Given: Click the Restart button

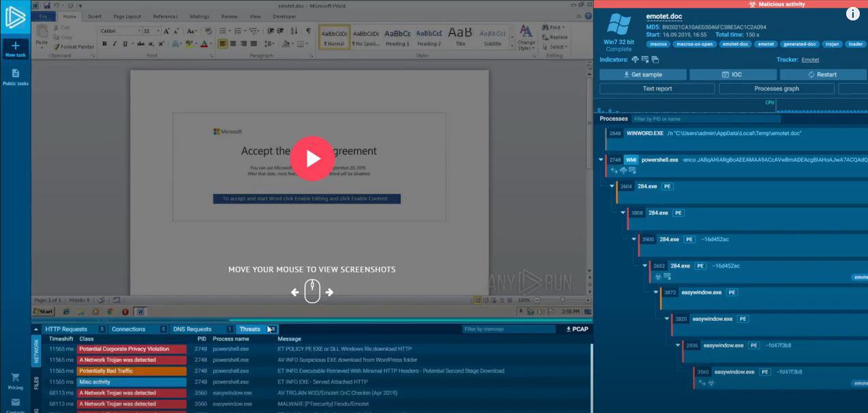Looking at the screenshot, I should point(822,74).
